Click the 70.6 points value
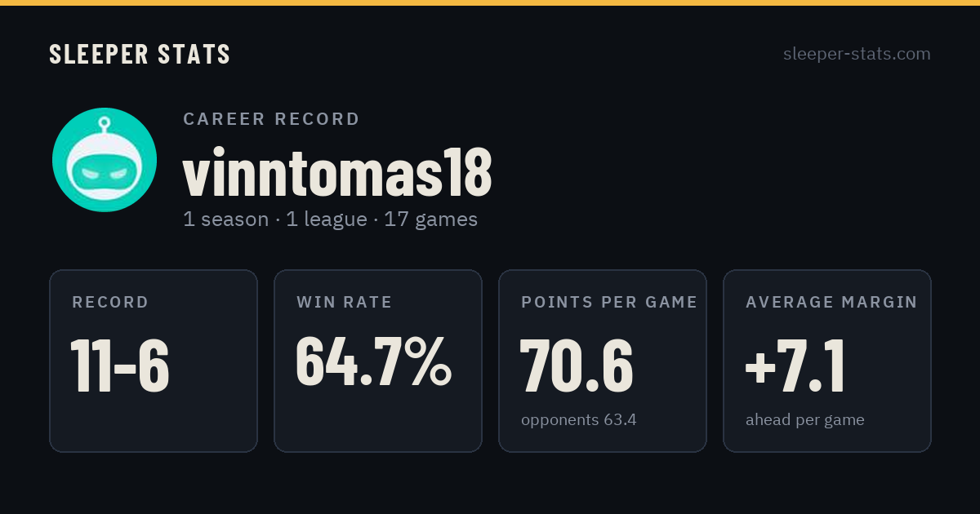 click(577, 366)
